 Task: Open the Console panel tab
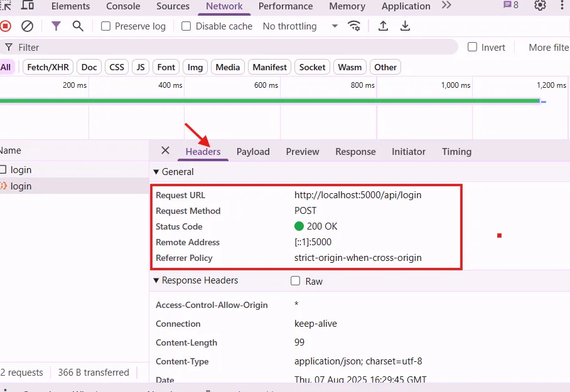[123, 6]
